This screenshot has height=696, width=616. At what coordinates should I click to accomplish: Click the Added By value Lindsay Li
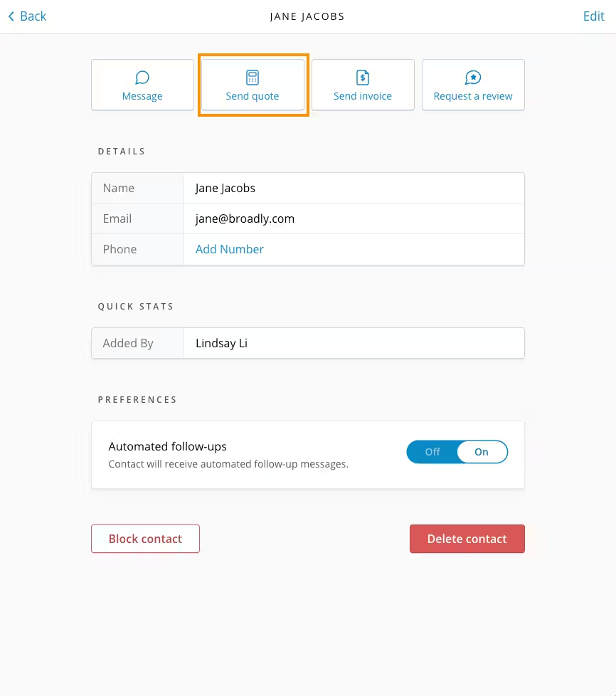click(x=221, y=343)
